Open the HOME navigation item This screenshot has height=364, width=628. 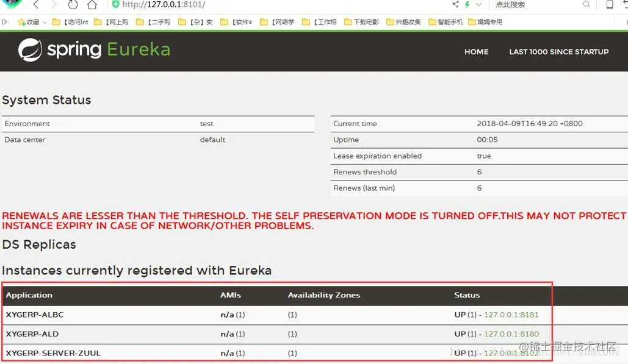[476, 52]
